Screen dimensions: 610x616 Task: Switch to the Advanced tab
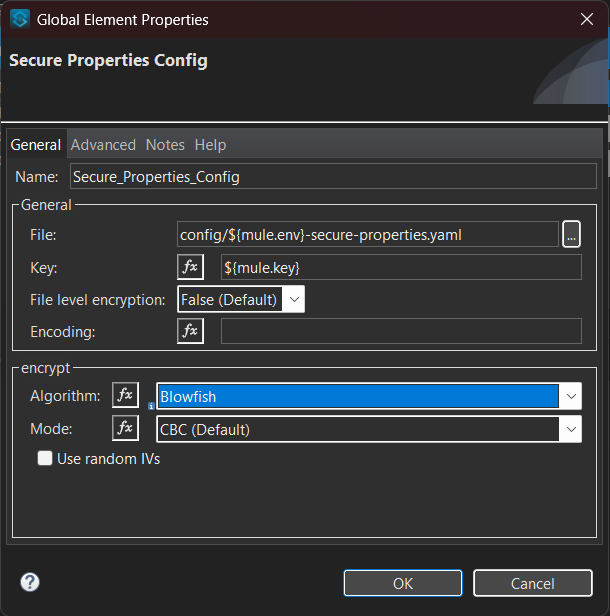pyautogui.click(x=103, y=145)
